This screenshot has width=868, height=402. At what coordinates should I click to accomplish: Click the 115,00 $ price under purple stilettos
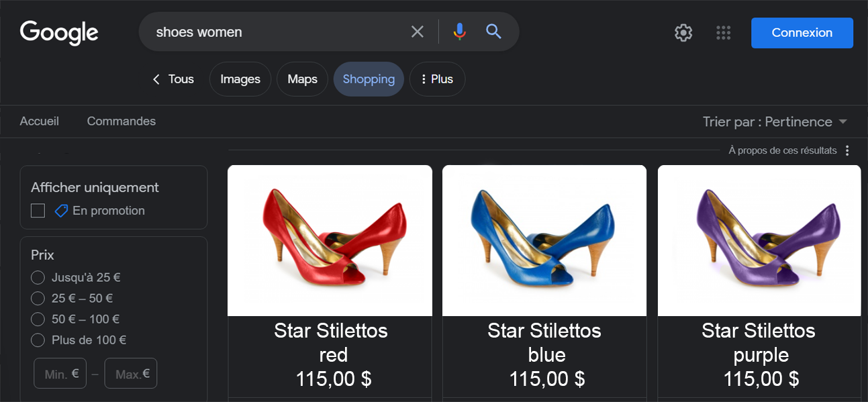(x=761, y=379)
